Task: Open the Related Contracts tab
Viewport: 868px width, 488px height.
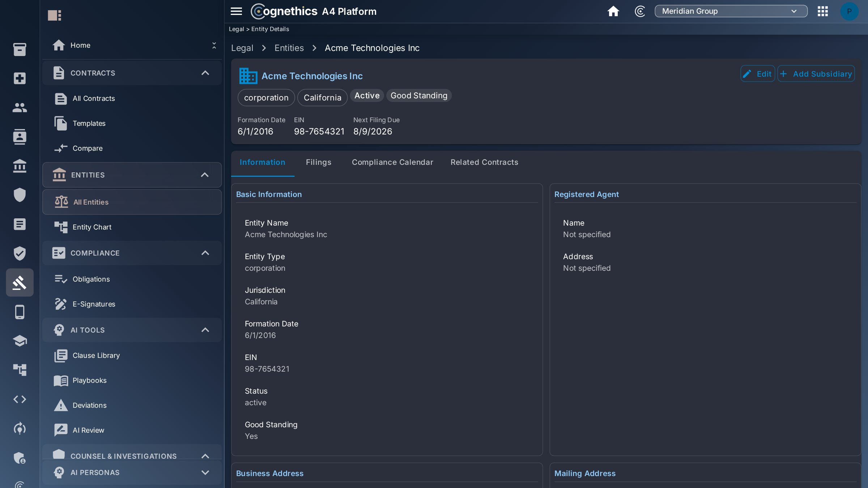Action: (484, 162)
